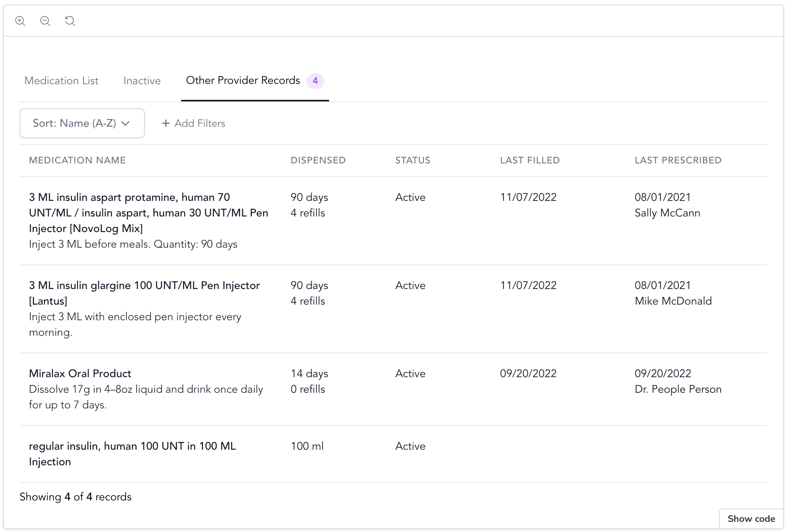Viewport: 787px width, 532px height.
Task: Click the count badge showing 4
Action: pyautogui.click(x=315, y=81)
